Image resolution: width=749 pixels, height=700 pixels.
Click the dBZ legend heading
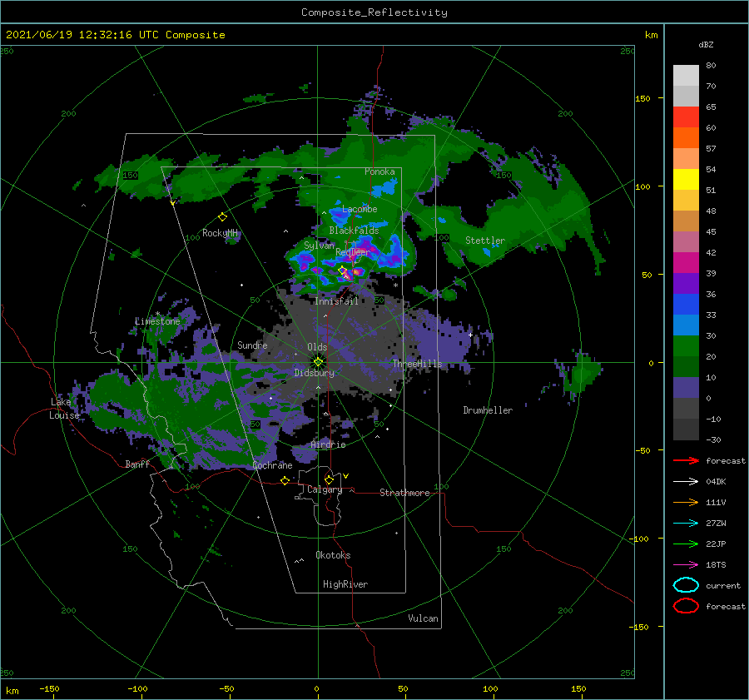pos(706,44)
